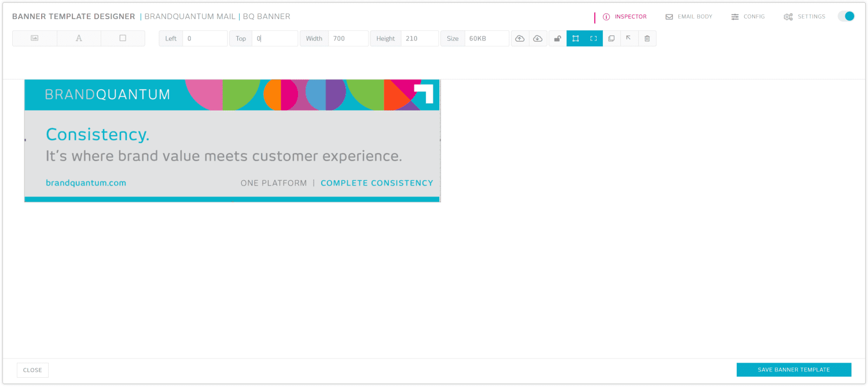Image resolution: width=868 pixels, height=387 pixels.
Task: Add a text element with the A icon
Action: pos(79,38)
